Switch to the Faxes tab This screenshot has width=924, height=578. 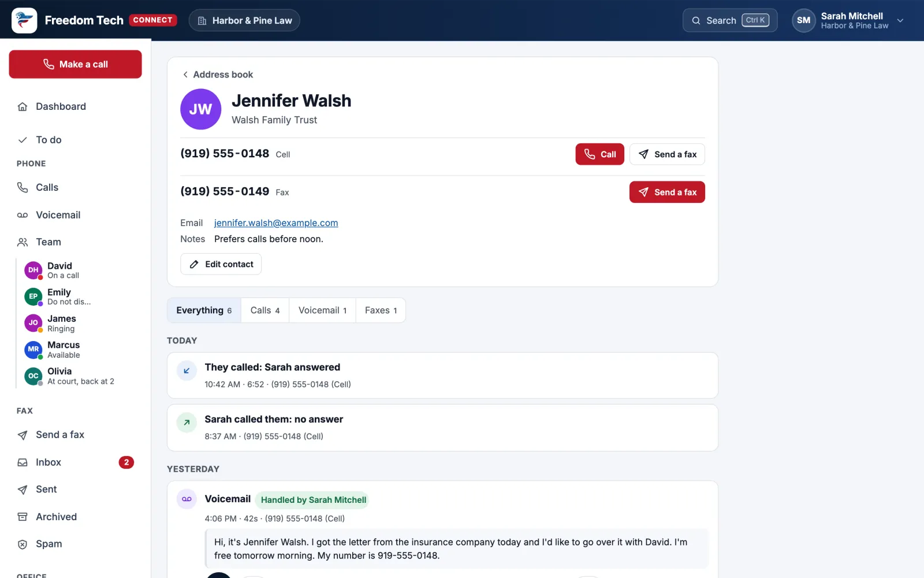point(381,310)
